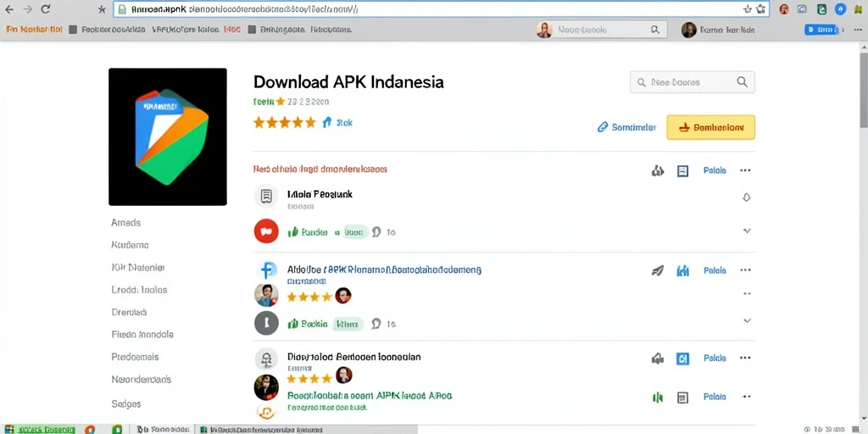The image size is (868, 434).
Task: Click the blue button at top right corner
Action: click(821, 30)
